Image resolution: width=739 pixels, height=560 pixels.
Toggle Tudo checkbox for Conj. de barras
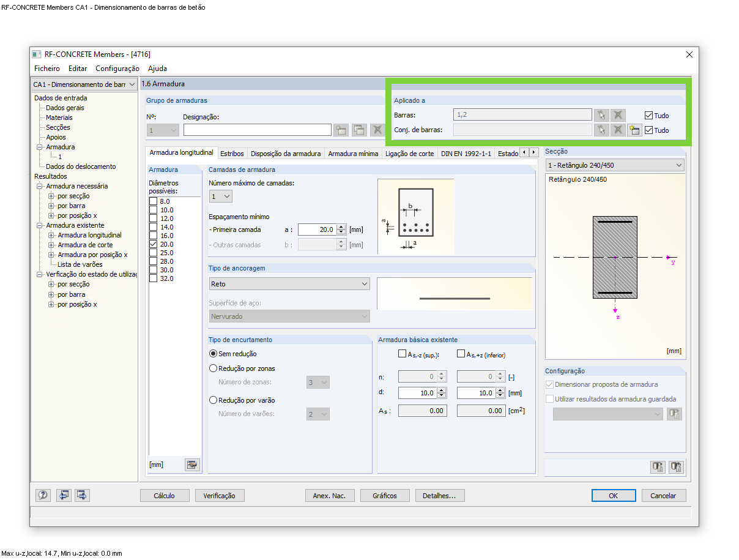[649, 130]
